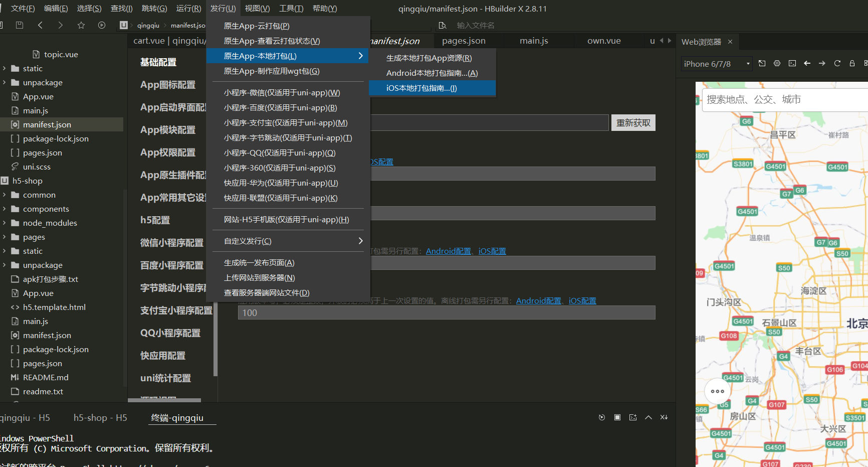Stop the running terminal using stop icon
Viewport: 868px width, 467px height.
(617, 417)
